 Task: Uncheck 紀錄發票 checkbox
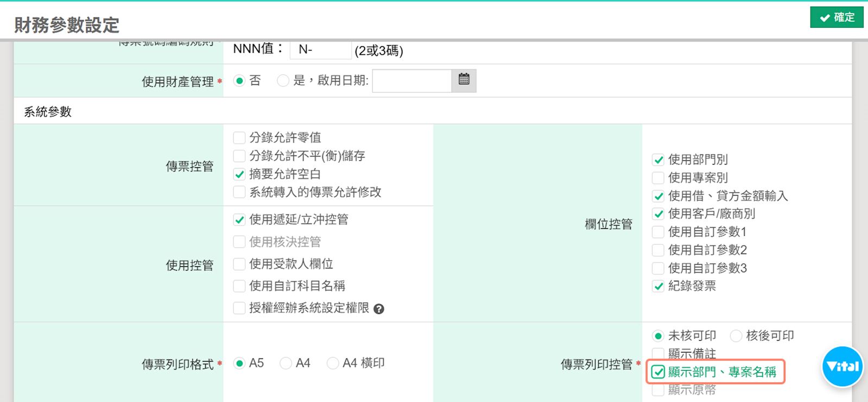click(658, 286)
